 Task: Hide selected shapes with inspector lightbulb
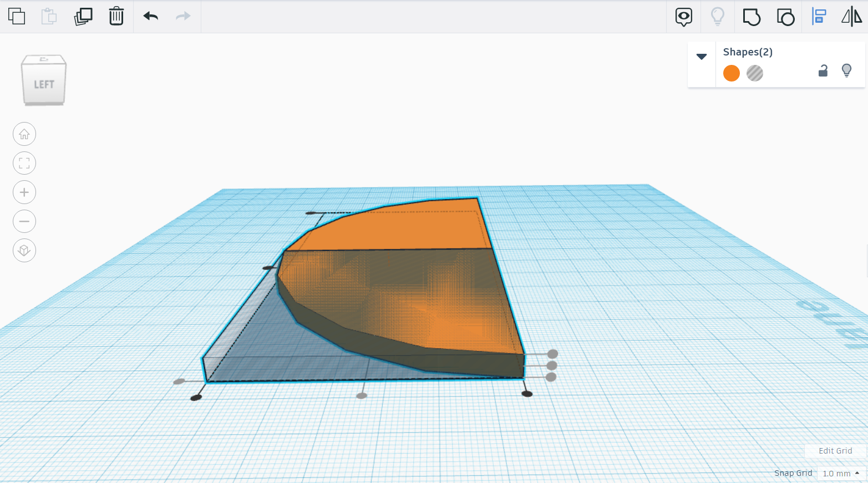pos(846,70)
